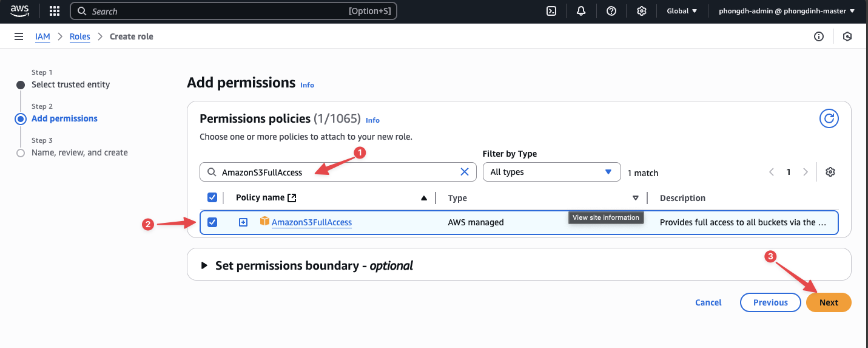Toggle the select-all policies checkbox
The image size is (868, 348).
(212, 197)
